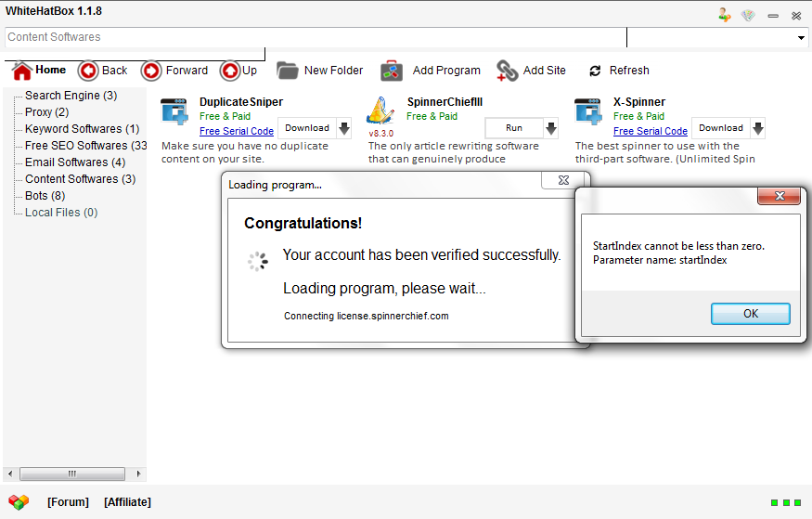812x519 pixels.
Task: Click OK in the StartIndex error dialog
Action: pyautogui.click(x=750, y=314)
